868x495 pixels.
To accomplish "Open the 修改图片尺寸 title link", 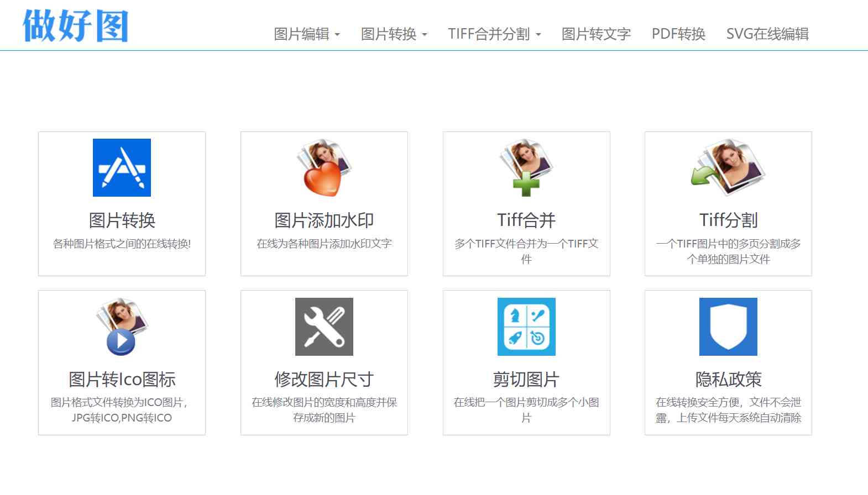I will 324,380.
